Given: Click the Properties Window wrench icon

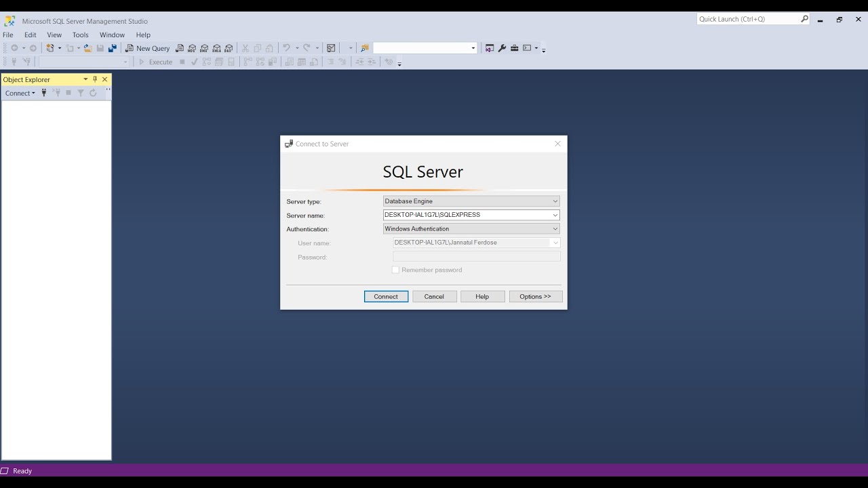Looking at the screenshot, I should 502,48.
